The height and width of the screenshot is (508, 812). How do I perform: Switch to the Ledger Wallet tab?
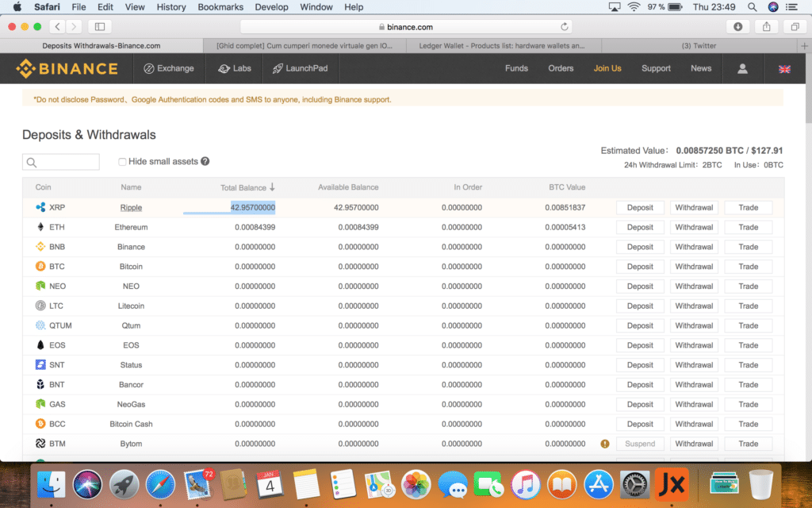coord(502,45)
